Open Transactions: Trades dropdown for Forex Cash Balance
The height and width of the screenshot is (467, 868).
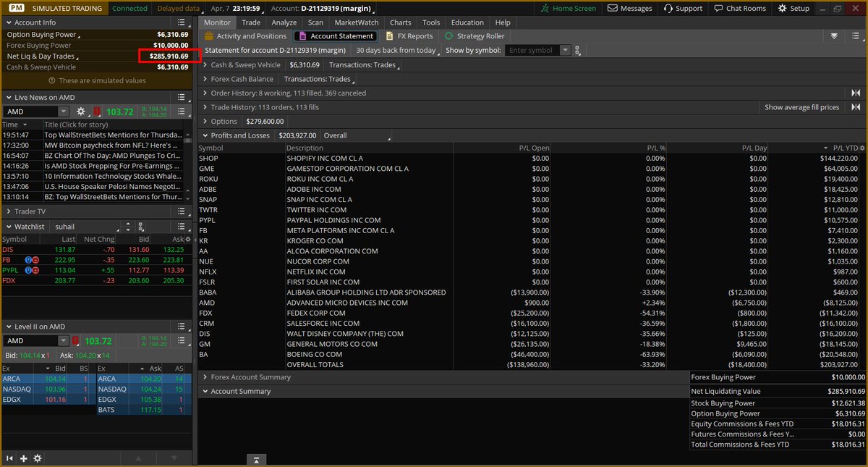(x=318, y=79)
